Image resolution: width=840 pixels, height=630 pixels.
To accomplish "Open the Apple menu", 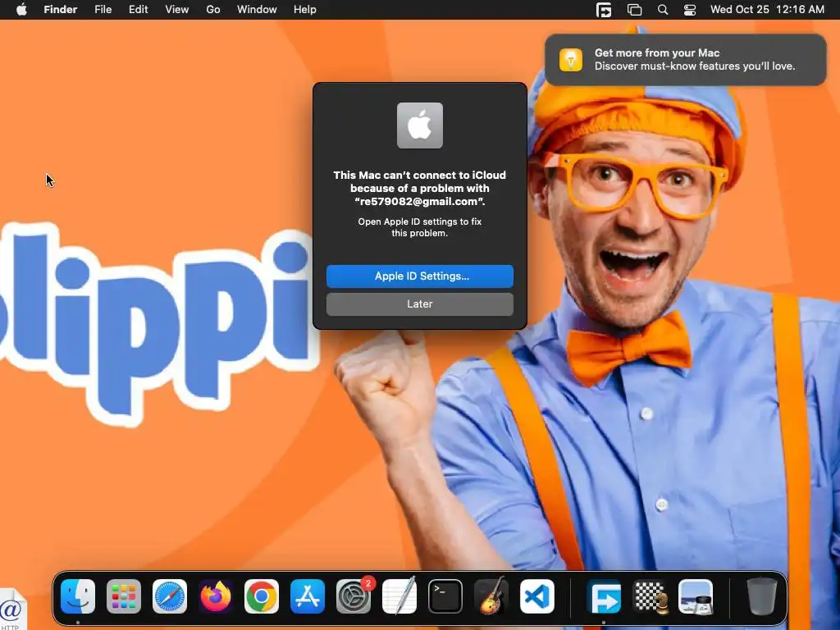I will tap(21, 10).
